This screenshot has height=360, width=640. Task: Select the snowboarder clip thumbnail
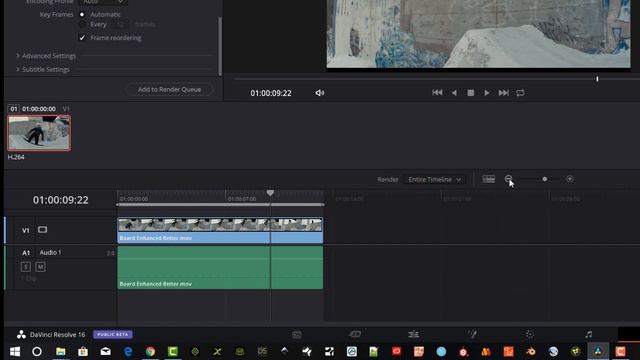(x=39, y=133)
